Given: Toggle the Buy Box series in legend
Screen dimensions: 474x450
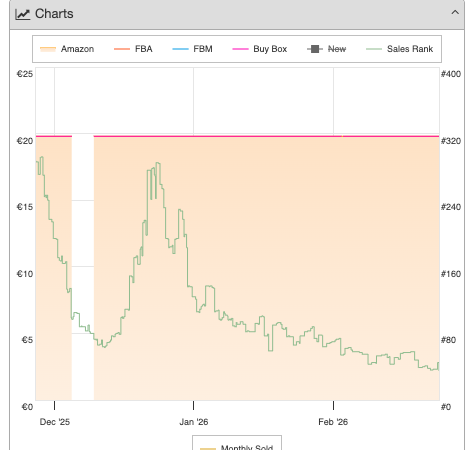Looking at the screenshot, I should (259, 49).
